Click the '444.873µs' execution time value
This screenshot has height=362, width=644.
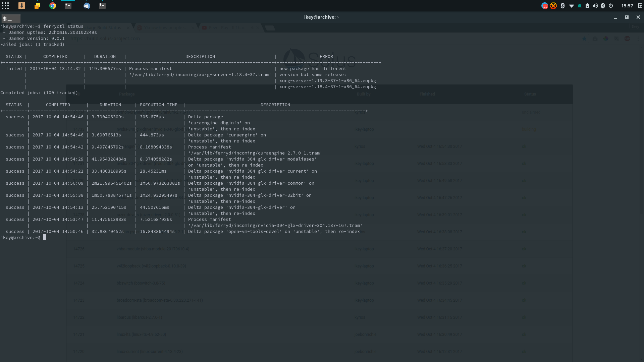click(x=152, y=135)
